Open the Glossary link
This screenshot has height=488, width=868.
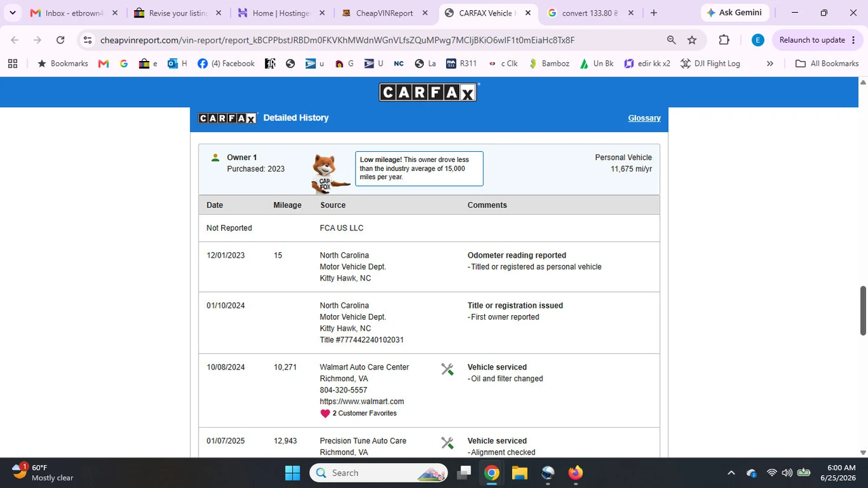coord(644,118)
